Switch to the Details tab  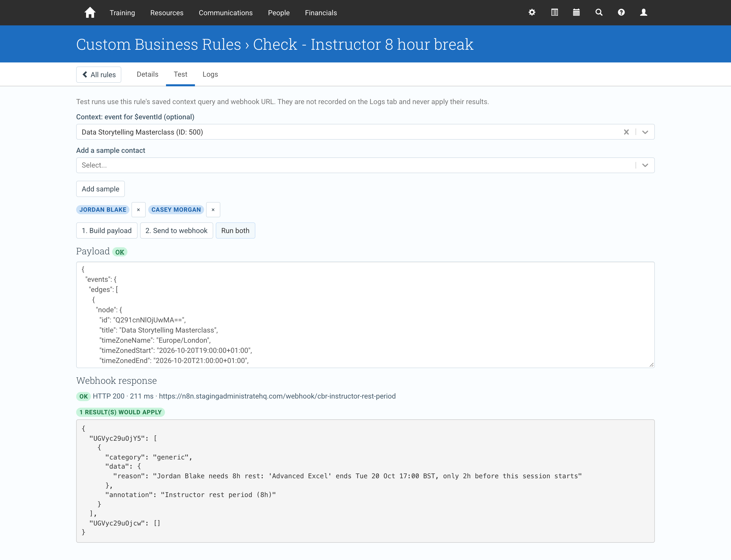point(147,74)
